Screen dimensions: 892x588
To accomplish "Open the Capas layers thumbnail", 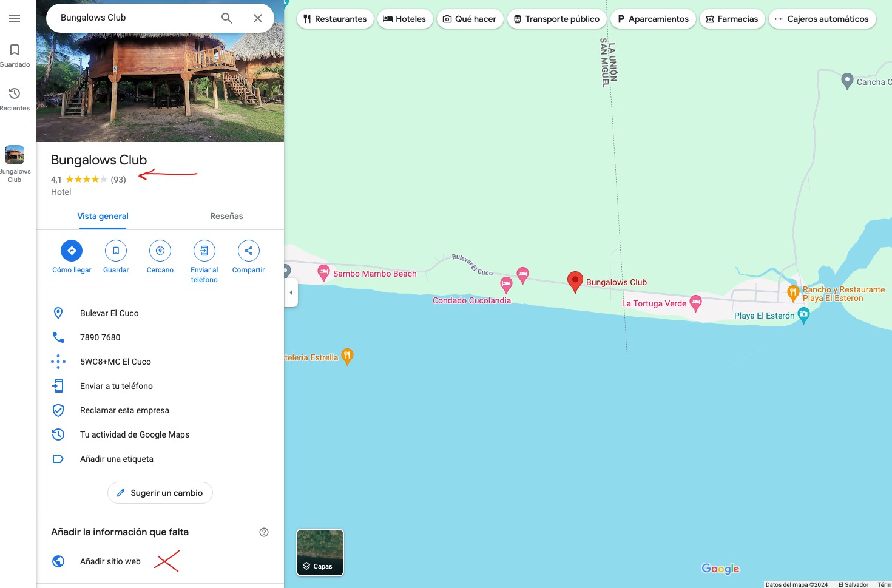I will [x=320, y=552].
